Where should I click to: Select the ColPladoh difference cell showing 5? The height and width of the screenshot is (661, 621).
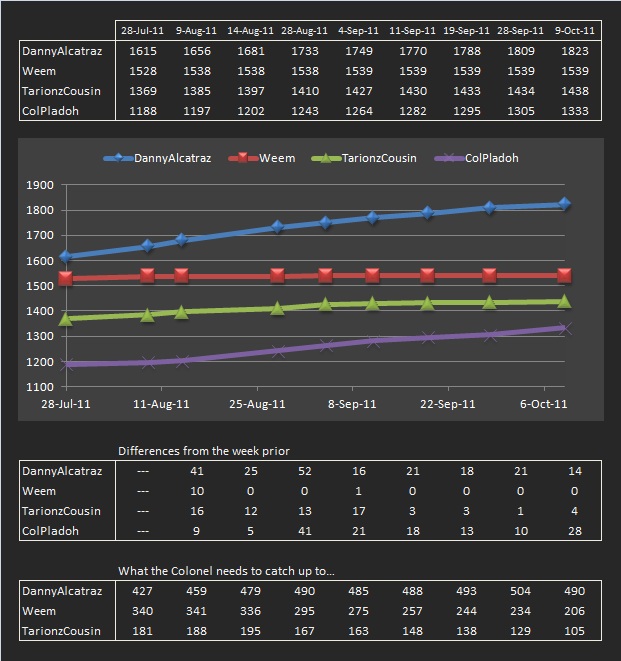coord(250,531)
